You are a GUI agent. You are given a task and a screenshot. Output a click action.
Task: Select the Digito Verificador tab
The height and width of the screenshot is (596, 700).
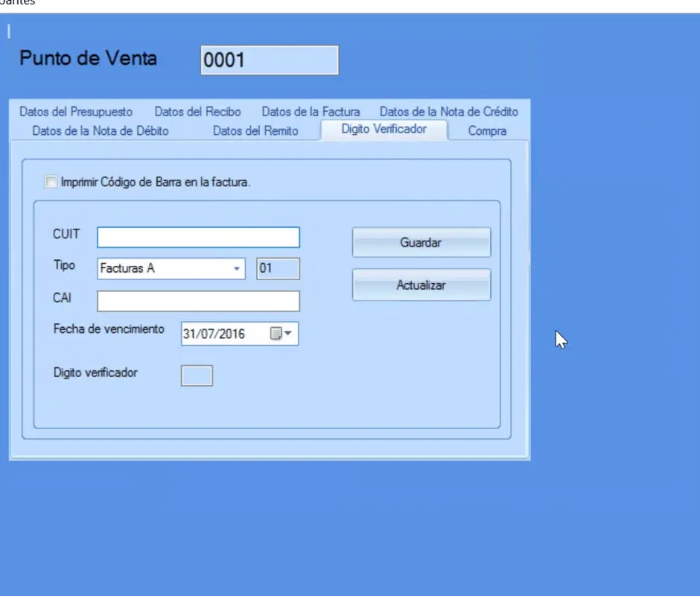(x=384, y=129)
